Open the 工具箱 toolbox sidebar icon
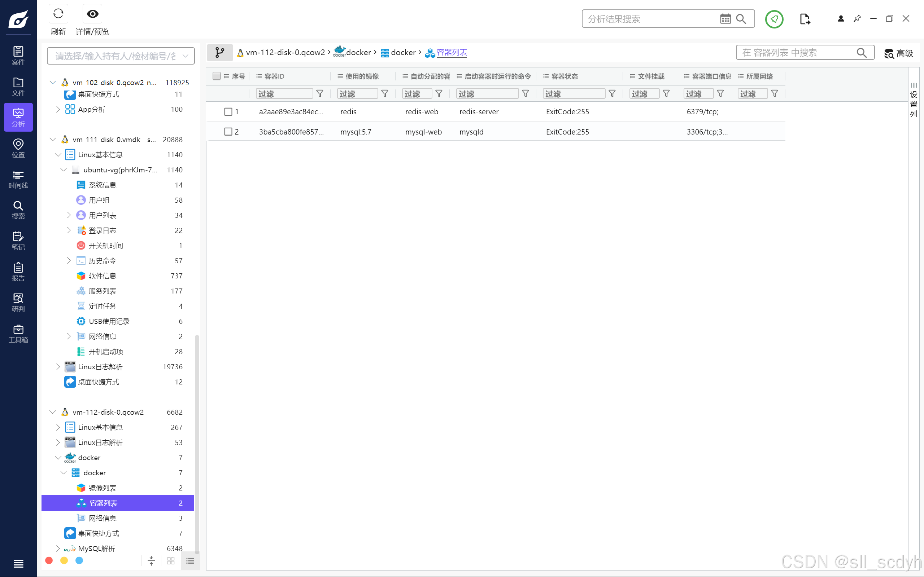The width and height of the screenshot is (924, 577). 18,333
